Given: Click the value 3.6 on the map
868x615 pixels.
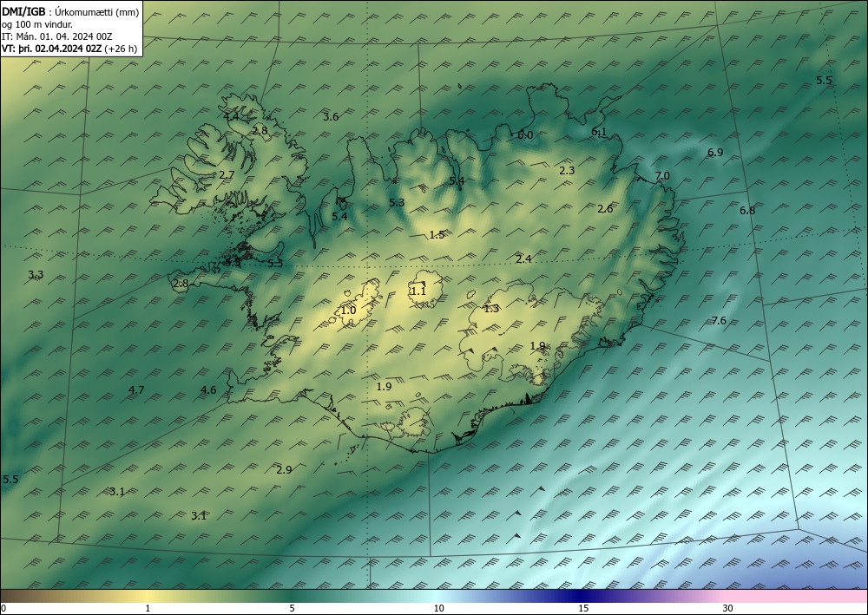Looking at the screenshot, I should [331, 117].
